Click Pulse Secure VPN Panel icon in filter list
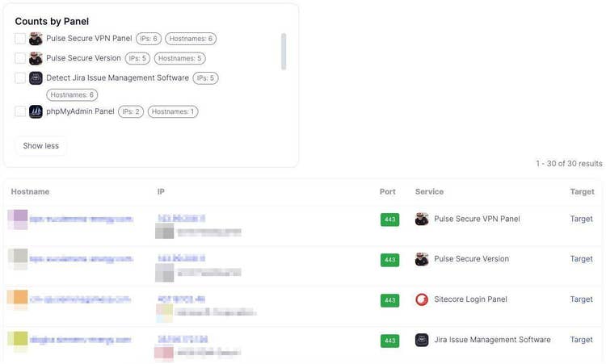The width and height of the screenshot is (606, 364). pos(36,39)
